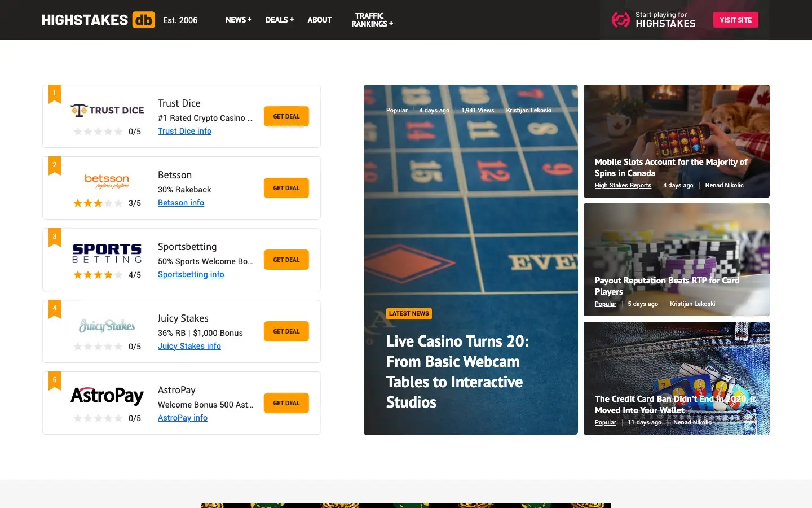
Task: Click the High Stakes Reports category link
Action: click(x=623, y=185)
